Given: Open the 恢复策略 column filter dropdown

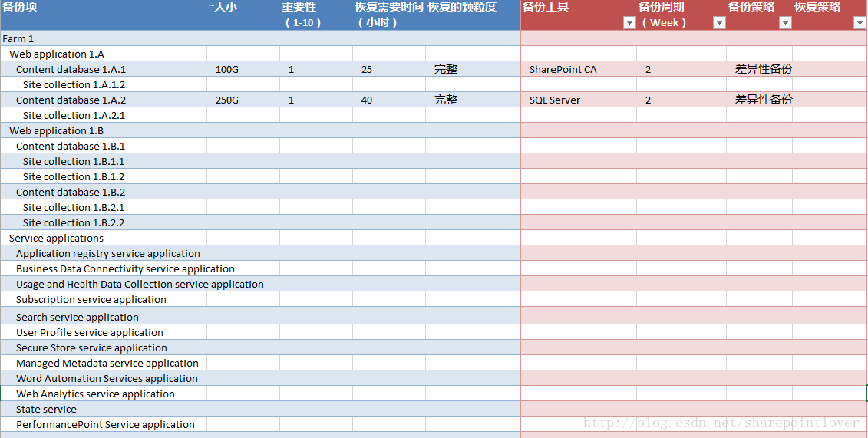Looking at the screenshot, I should 860,23.
